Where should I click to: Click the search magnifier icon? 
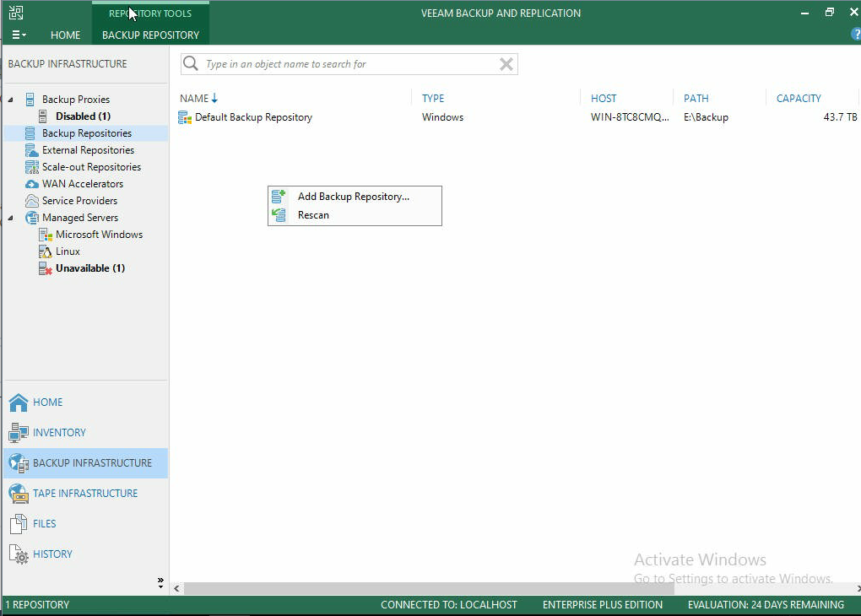191,63
